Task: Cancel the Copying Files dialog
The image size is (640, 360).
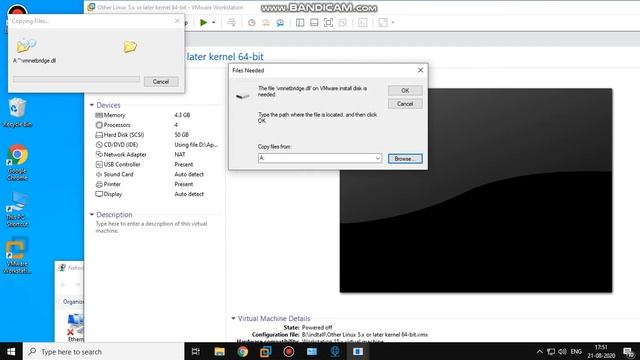Action: tap(161, 82)
